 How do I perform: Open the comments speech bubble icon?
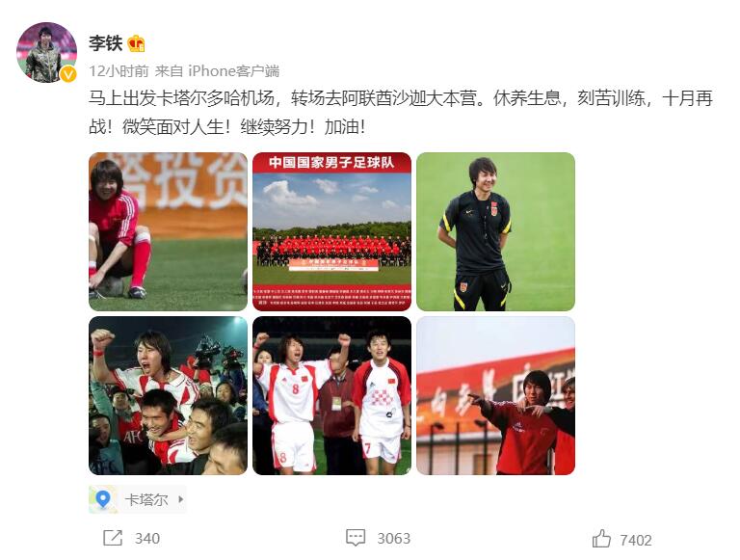point(356,537)
